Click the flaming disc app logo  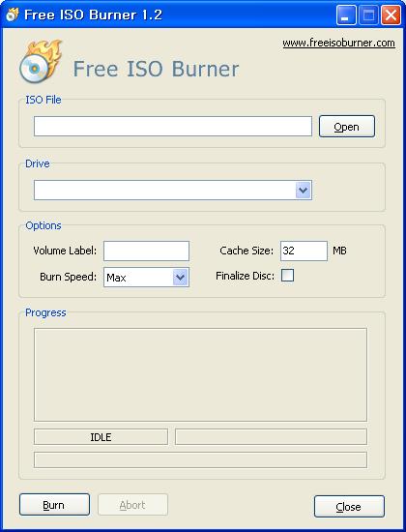point(41,61)
